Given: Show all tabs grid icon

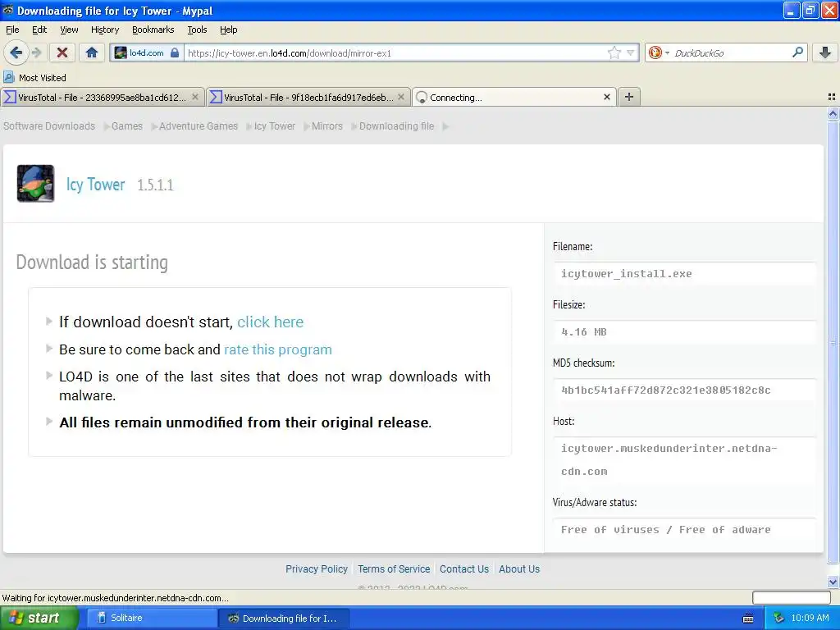Looking at the screenshot, I should pyautogui.click(x=832, y=97).
